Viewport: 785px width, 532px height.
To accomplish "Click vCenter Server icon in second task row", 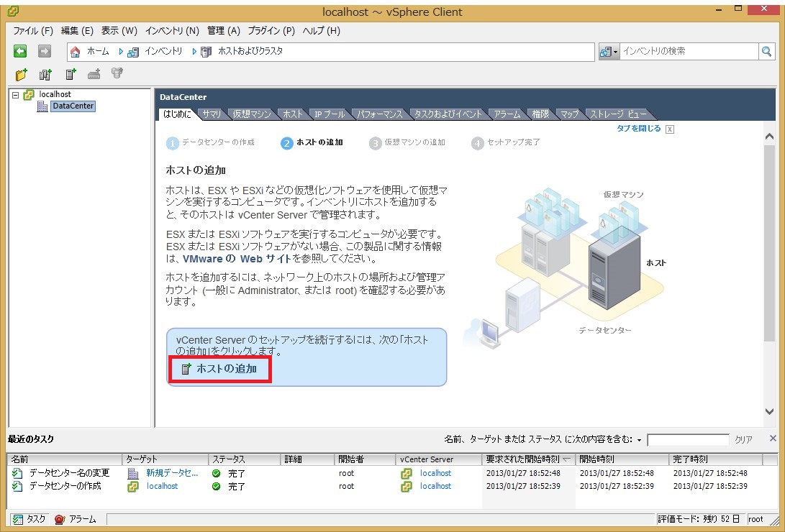I will 407,486.
